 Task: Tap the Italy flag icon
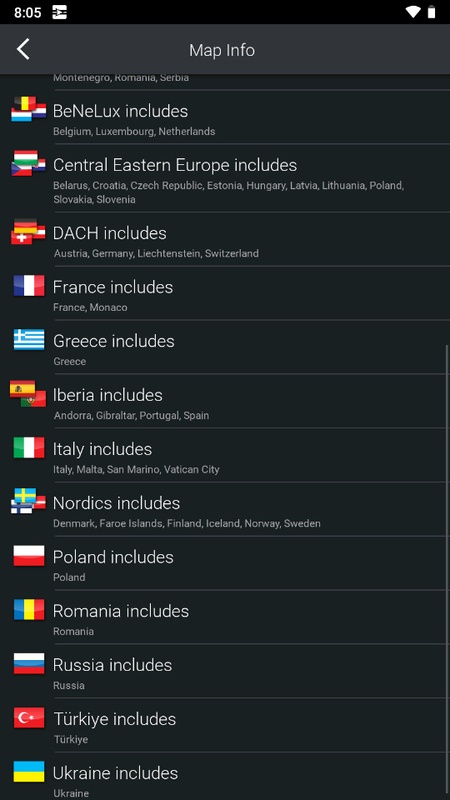point(29,448)
